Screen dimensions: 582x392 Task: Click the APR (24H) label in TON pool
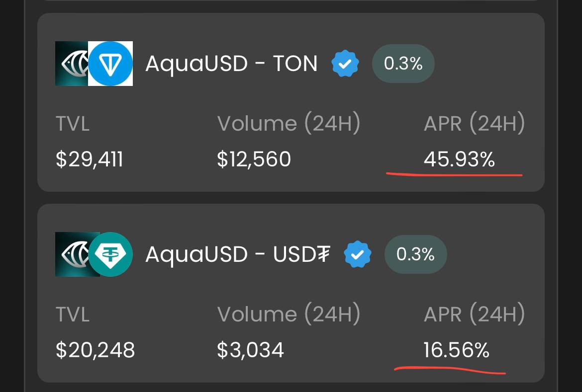pyautogui.click(x=475, y=124)
